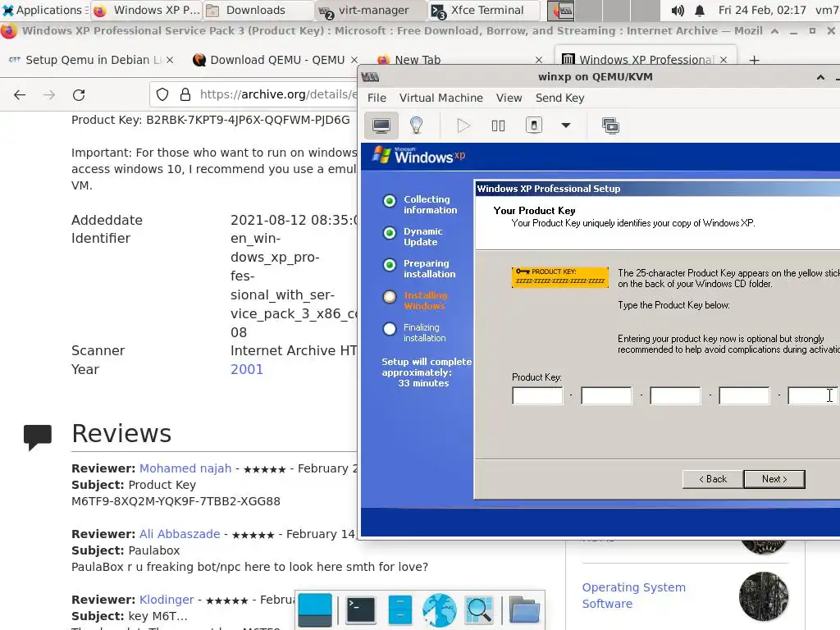Click Operating System Software collection thumbnail

[x=764, y=596]
